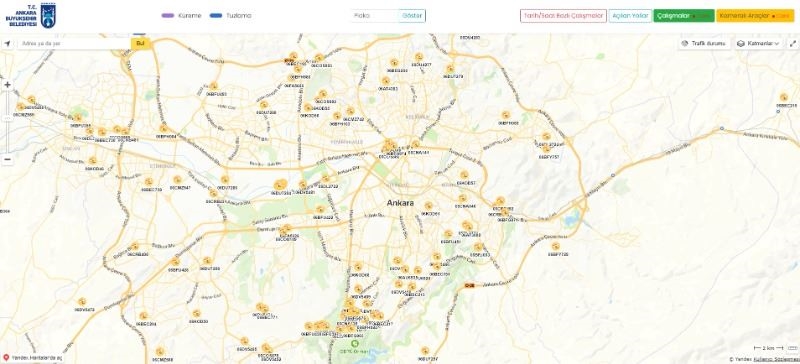Click the address search input field

coord(74,43)
